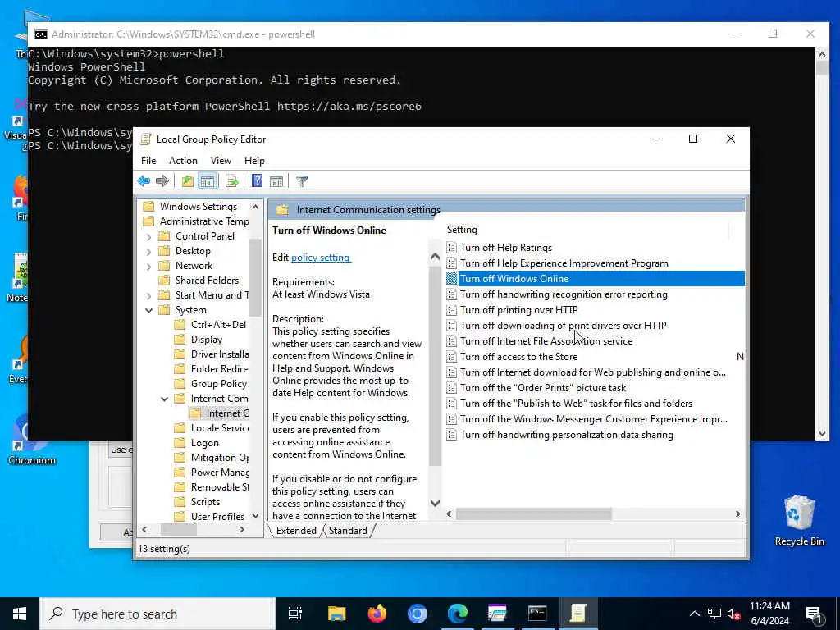Select Turn off the "Publish to Web" task

point(577,403)
